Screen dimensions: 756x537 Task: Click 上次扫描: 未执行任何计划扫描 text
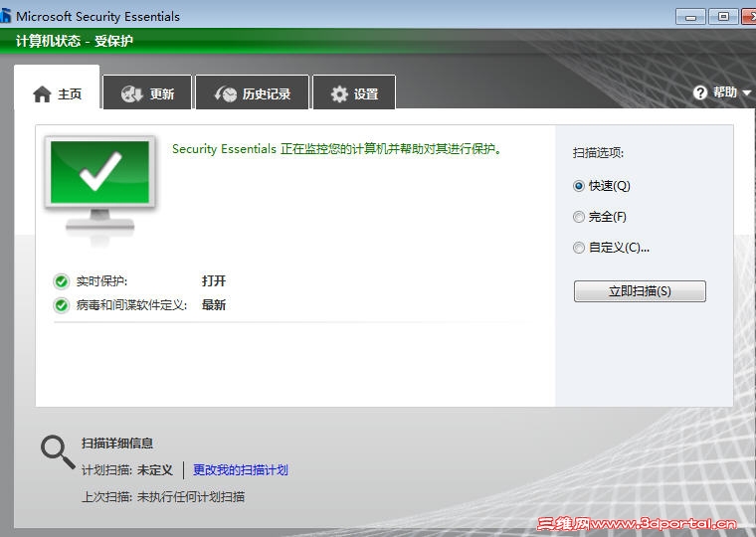[x=163, y=496]
